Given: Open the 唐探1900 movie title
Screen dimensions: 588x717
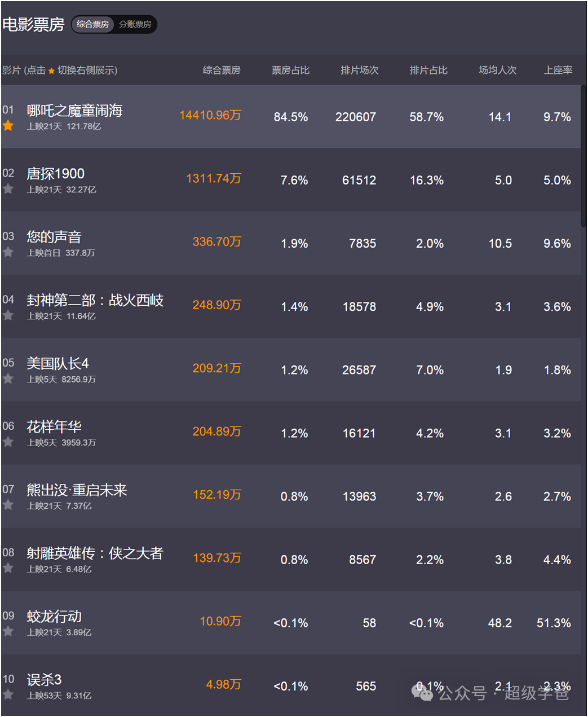Looking at the screenshot, I should coord(55,174).
